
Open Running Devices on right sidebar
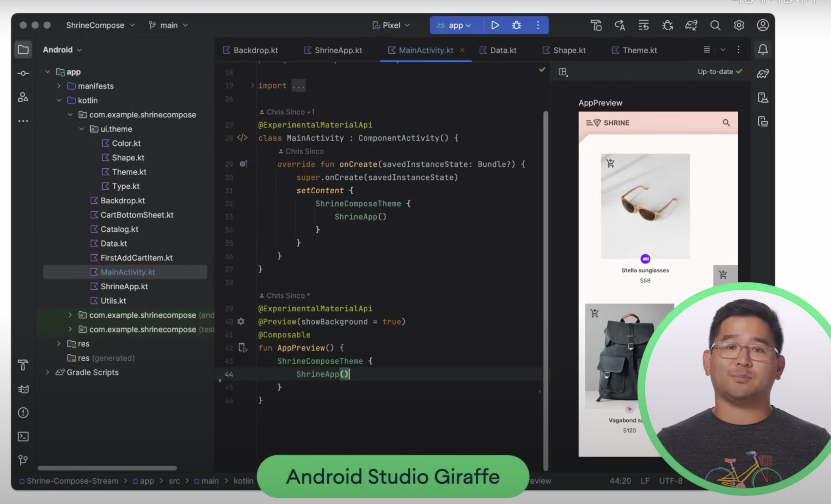pyautogui.click(x=763, y=121)
